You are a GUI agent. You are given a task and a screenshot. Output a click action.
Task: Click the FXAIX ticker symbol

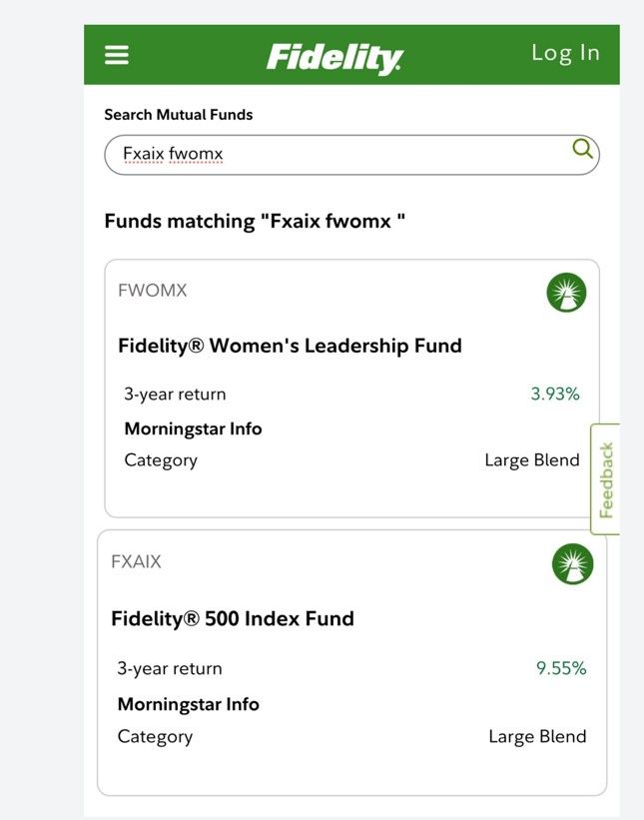[x=136, y=561]
